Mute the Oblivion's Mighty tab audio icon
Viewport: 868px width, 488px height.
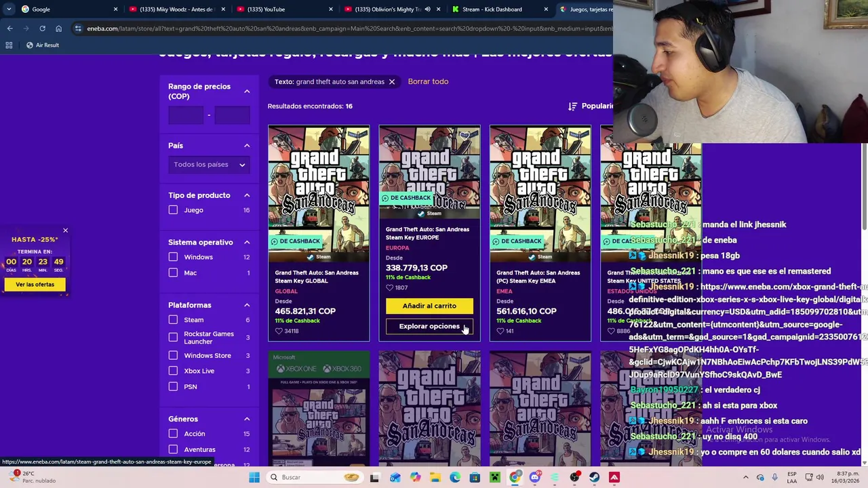coord(427,9)
